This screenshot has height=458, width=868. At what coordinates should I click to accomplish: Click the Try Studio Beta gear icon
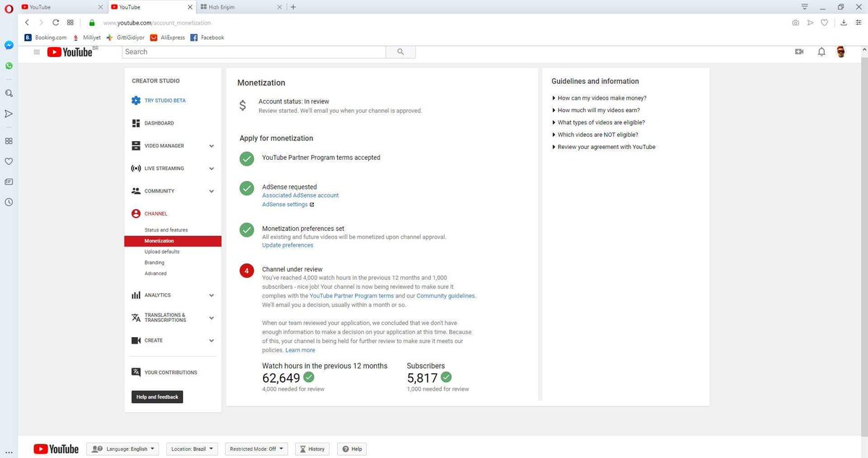coord(136,101)
